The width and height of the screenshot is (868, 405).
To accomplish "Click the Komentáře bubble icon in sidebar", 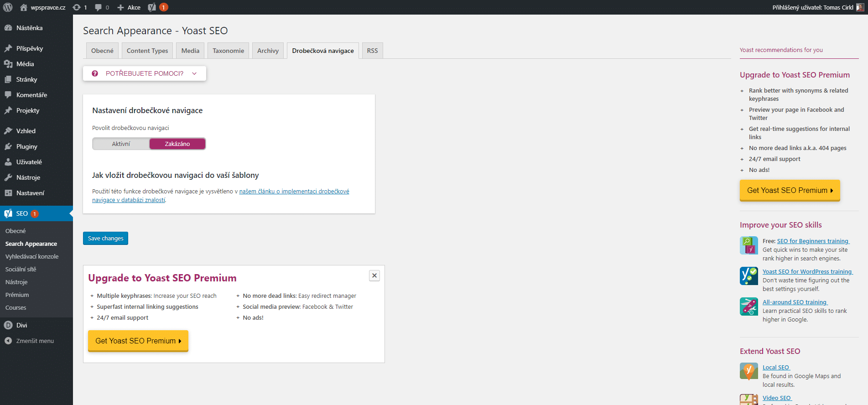I will 8,95.
